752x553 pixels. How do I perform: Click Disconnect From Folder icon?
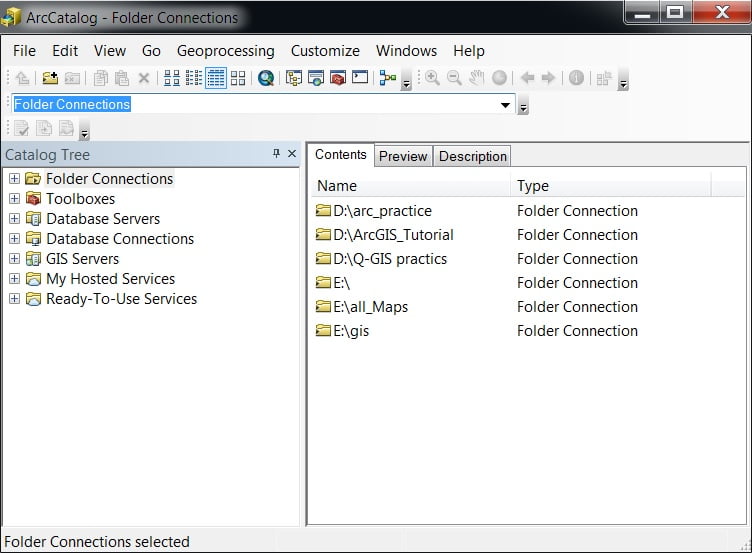72,78
